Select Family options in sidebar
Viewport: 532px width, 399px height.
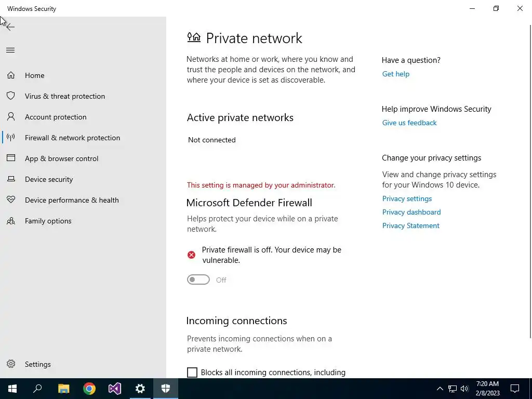tap(48, 221)
